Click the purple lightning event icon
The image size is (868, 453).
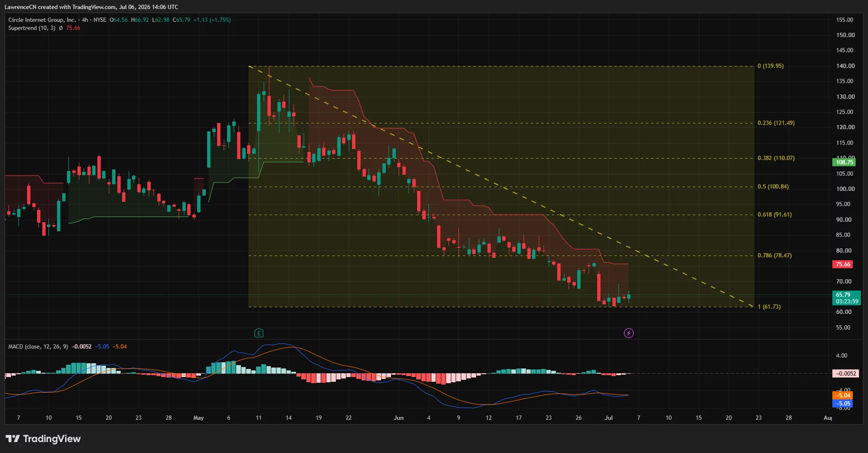point(629,333)
